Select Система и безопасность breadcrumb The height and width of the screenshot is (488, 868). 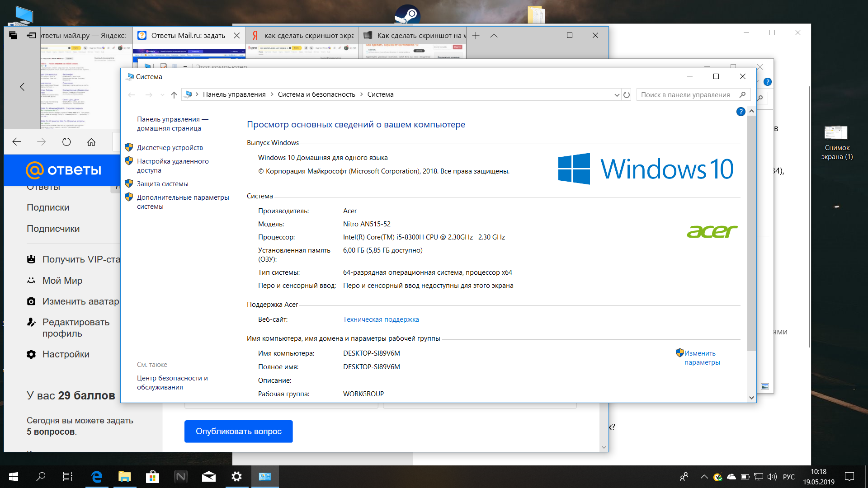coord(316,94)
